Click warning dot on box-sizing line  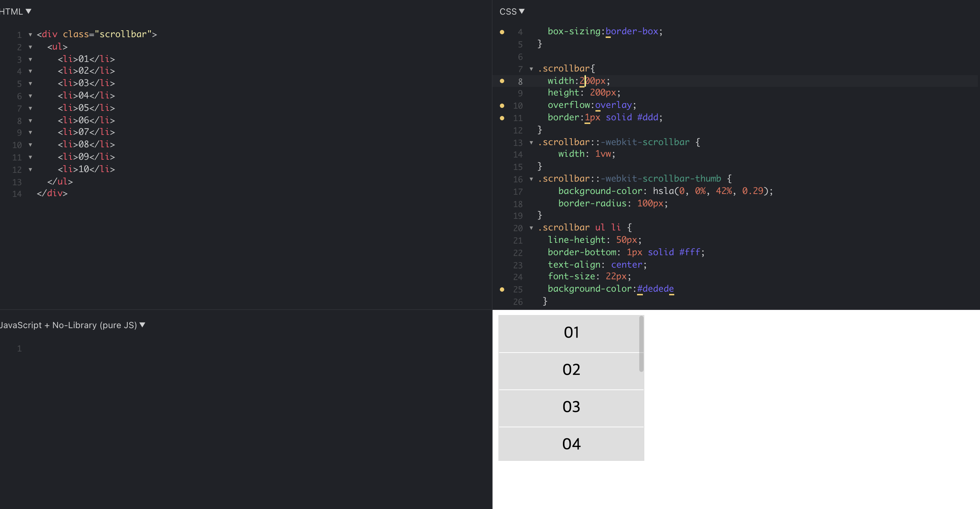coord(502,32)
